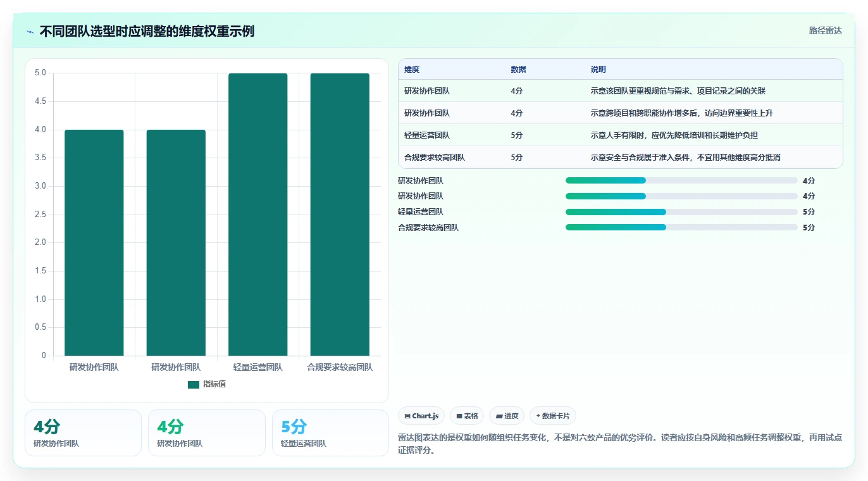Click the footer note starting 雷达图表达的是权重
Screen dimensions: 868x481
[620, 444]
